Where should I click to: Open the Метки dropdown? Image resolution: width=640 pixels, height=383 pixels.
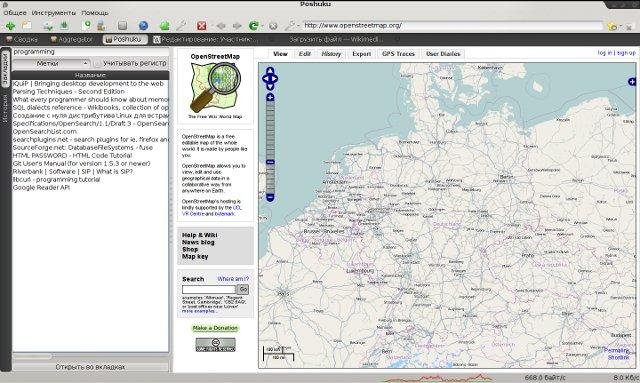pyautogui.click(x=51, y=64)
